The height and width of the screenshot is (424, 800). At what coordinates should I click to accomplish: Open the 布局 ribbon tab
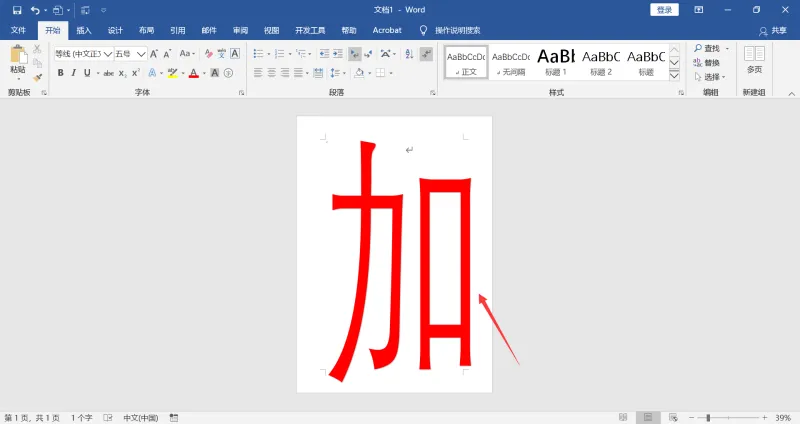[x=146, y=31]
